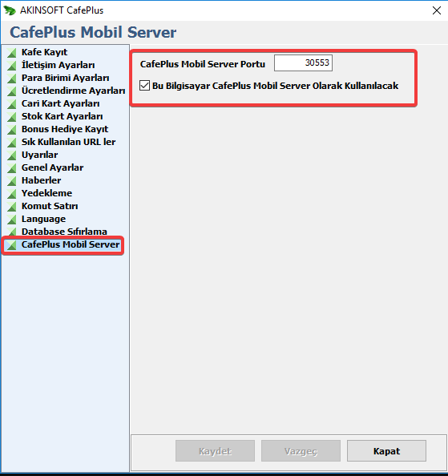Select Bonus Hediye Kayıt entry
This screenshot has height=476, width=448.
point(65,129)
